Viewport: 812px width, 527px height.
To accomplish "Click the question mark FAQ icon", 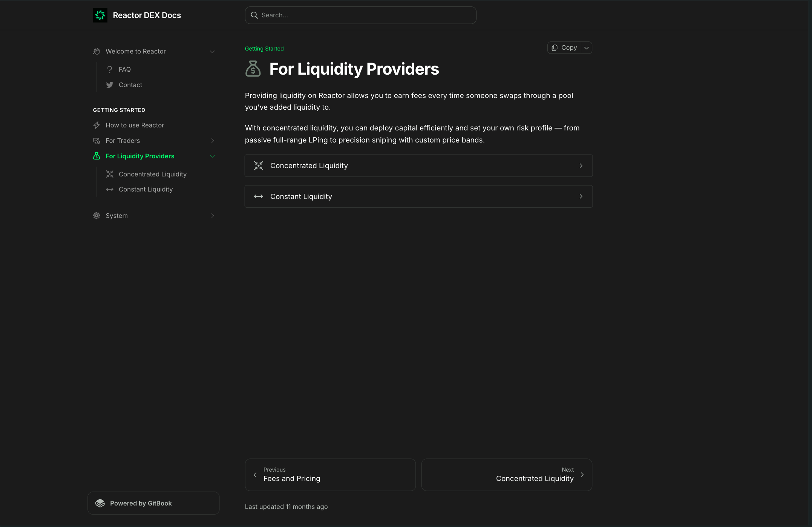I will (110, 69).
